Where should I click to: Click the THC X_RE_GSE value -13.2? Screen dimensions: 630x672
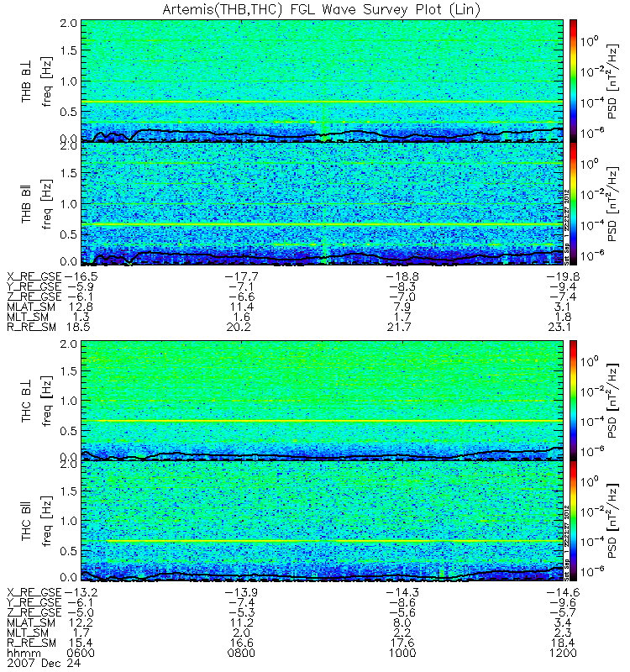pos(81,592)
